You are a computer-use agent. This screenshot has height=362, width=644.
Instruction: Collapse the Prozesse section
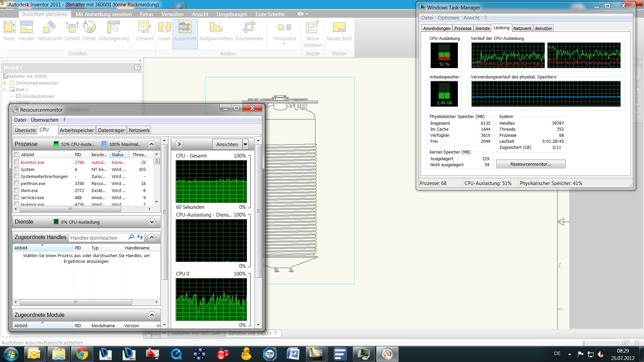coord(152,144)
